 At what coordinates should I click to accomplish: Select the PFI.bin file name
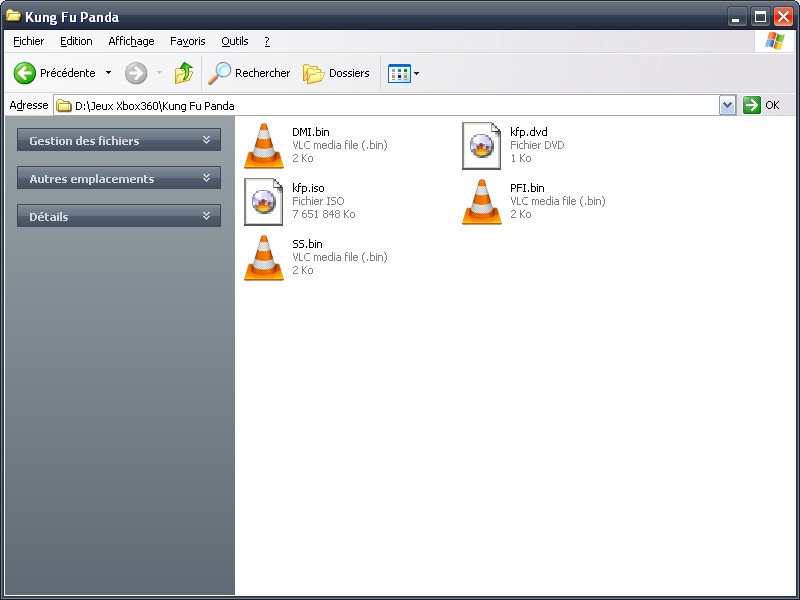(x=527, y=188)
